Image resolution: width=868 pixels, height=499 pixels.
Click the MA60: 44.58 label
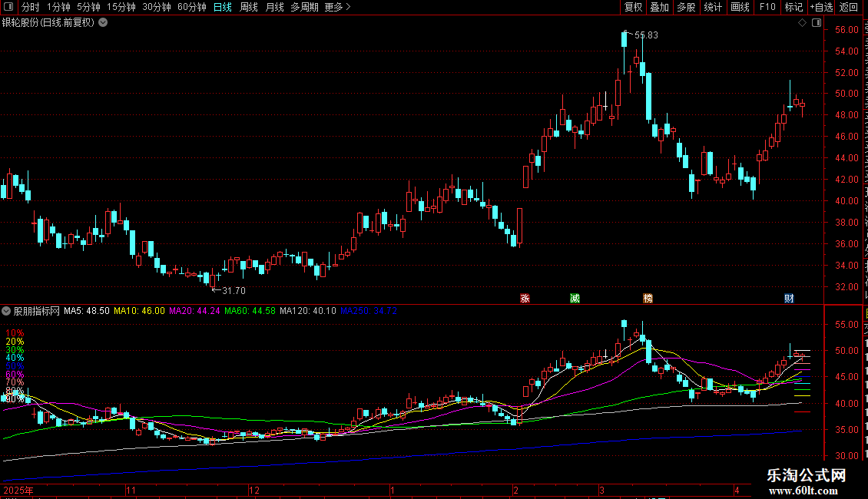pyautogui.click(x=250, y=311)
